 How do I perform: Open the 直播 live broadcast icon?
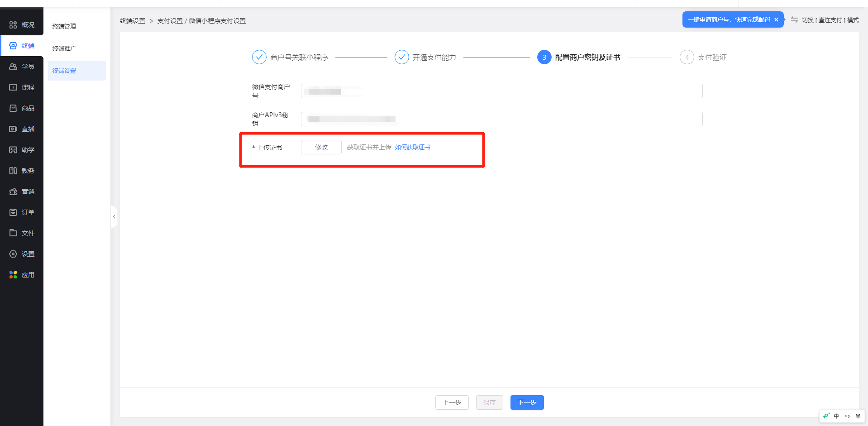(x=13, y=129)
